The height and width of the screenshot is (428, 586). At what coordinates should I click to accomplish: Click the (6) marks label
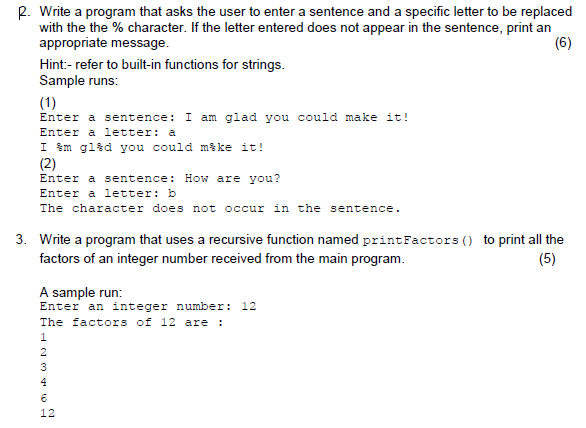(x=563, y=43)
